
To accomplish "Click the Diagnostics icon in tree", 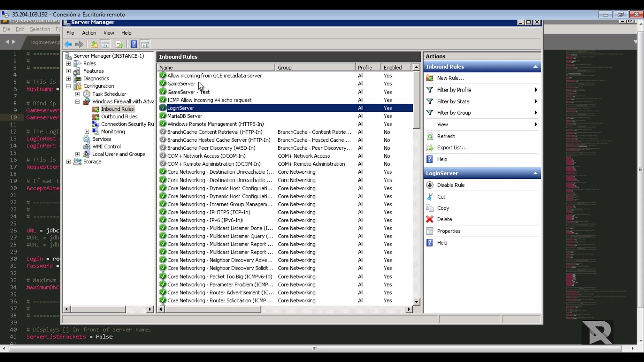I will (77, 78).
